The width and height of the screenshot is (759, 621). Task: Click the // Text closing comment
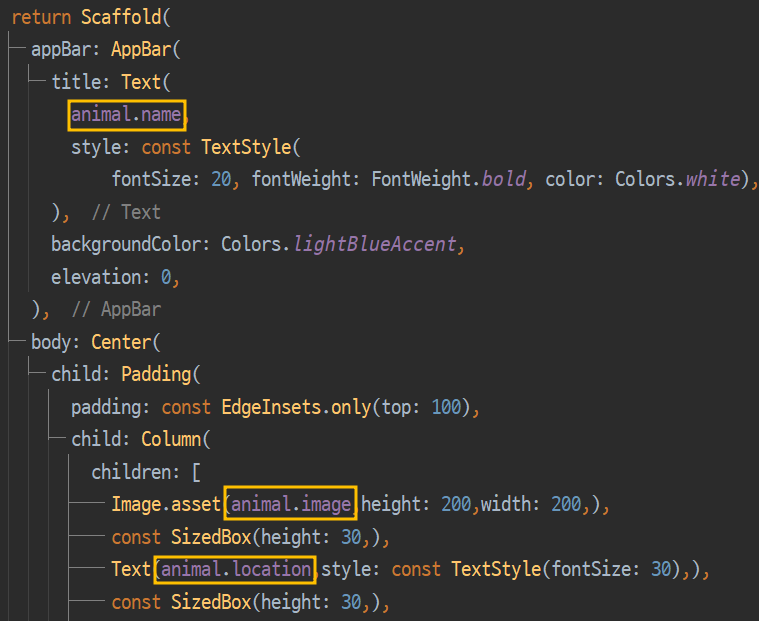(126, 212)
